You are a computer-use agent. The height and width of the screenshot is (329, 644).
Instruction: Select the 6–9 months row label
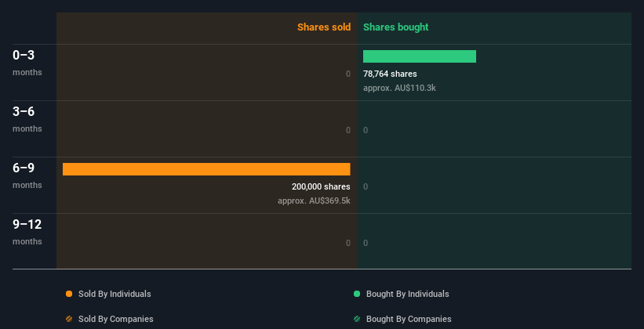coord(27,175)
